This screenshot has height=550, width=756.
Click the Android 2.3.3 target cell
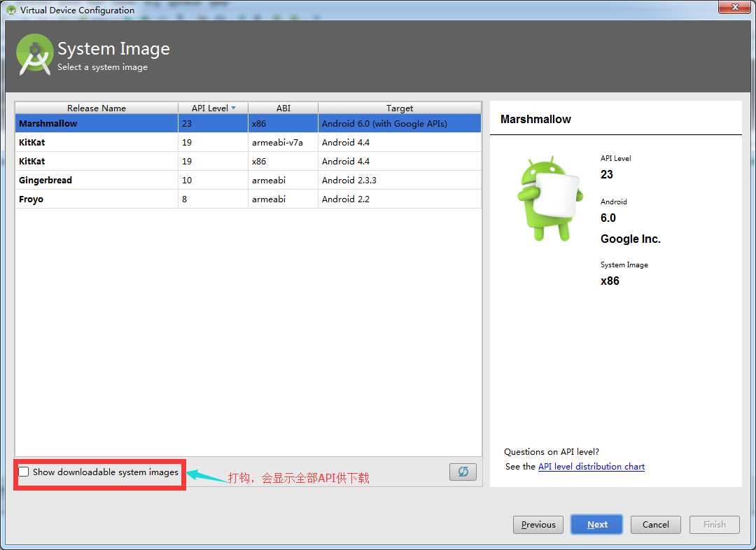pos(399,181)
